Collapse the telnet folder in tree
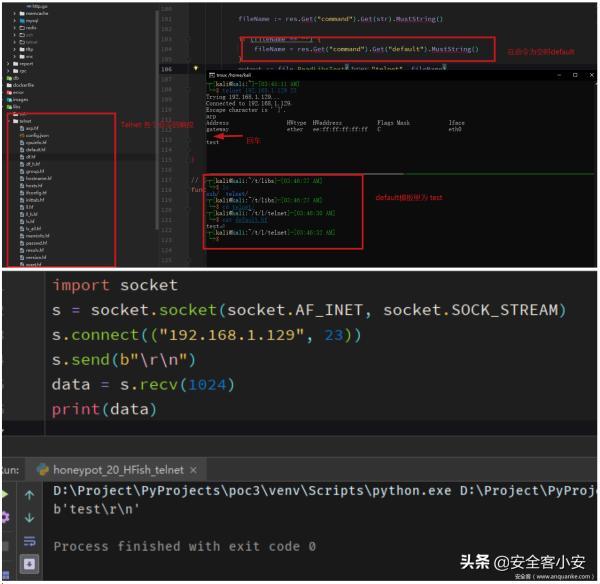600x584 pixels. (12, 121)
